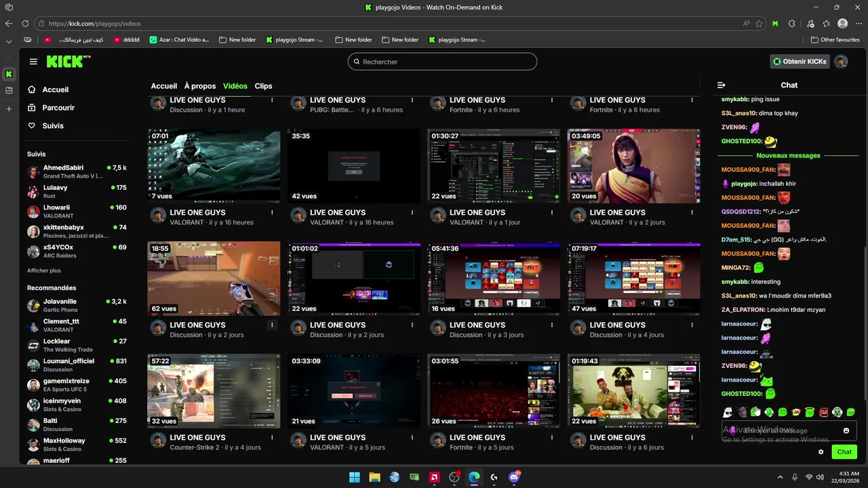Expand vertical tabs chevron in Edge
The width and height of the screenshot is (868, 488).
pyautogui.click(x=9, y=41)
